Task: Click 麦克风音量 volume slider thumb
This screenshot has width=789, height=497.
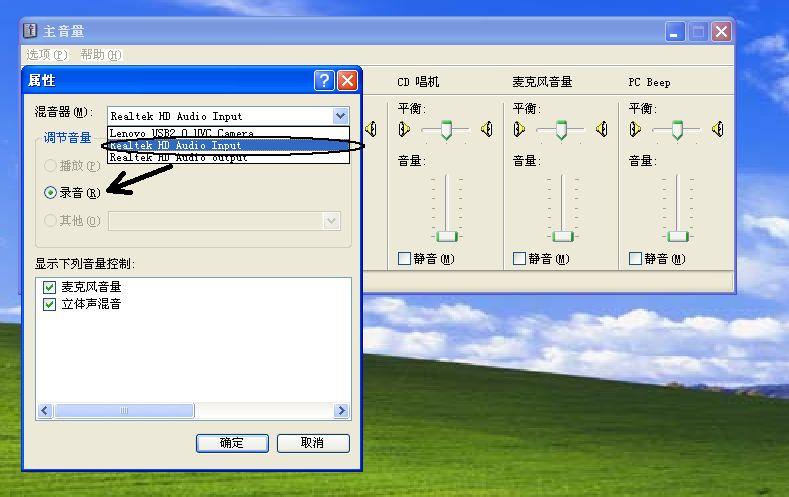Action: click(x=563, y=236)
